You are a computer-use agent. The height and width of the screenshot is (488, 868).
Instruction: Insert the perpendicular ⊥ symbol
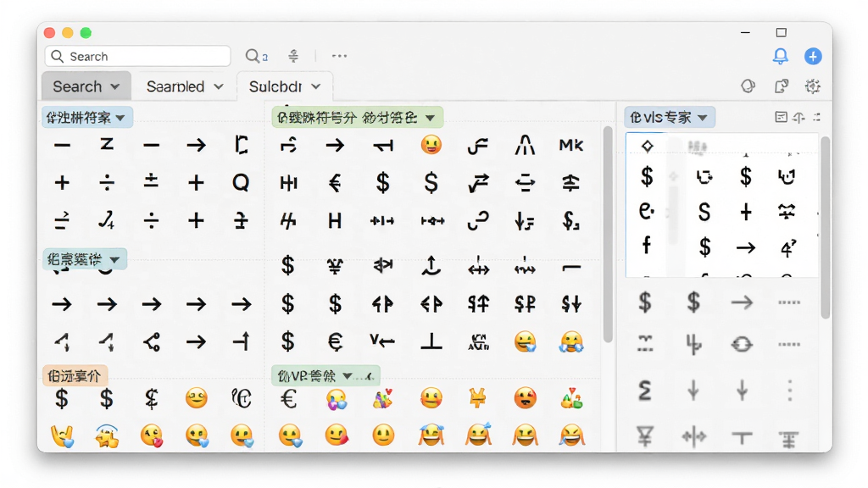(x=431, y=341)
